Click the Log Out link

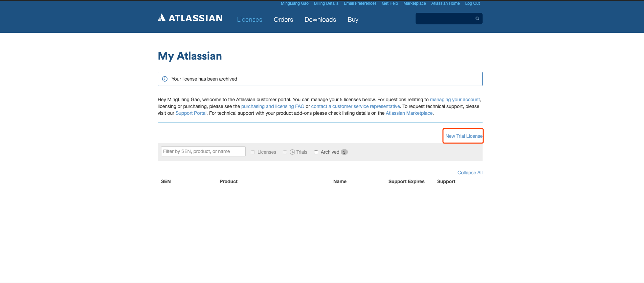[472, 3]
